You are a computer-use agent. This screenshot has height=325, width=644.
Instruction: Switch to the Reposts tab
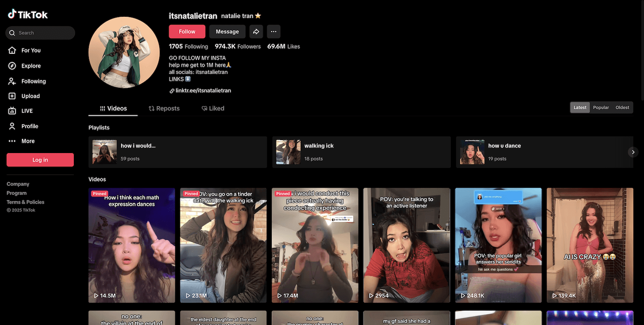(x=164, y=108)
